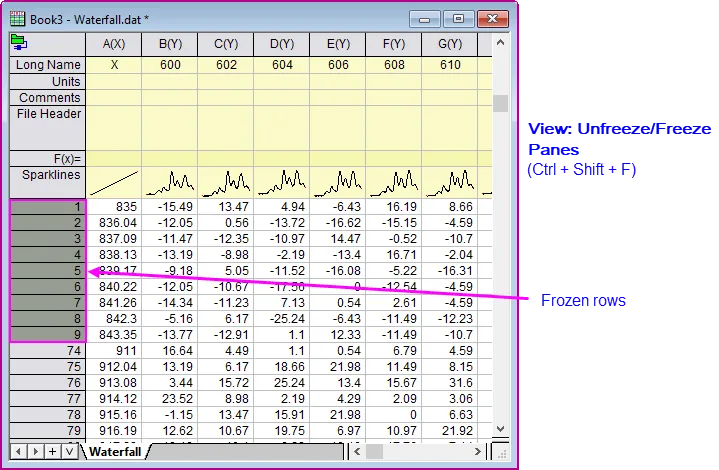The image size is (719, 470).
Task: Click cell value 16.71
Action: pos(394,255)
